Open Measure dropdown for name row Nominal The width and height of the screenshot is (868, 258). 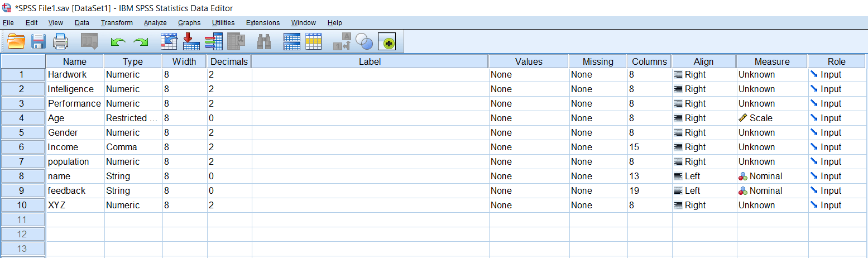pos(772,176)
